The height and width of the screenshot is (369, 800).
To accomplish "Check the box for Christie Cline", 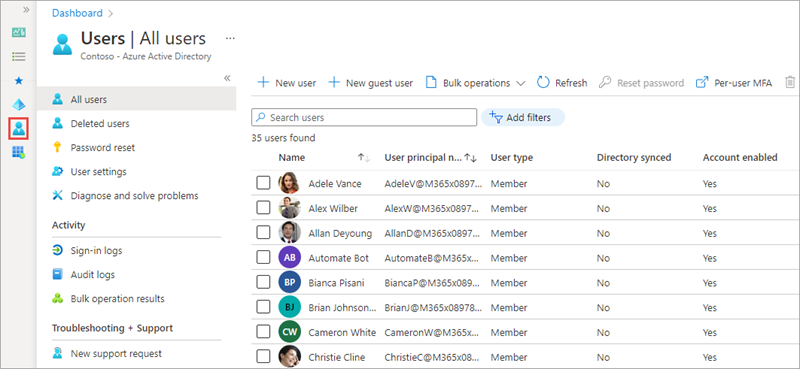I will tap(263, 357).
